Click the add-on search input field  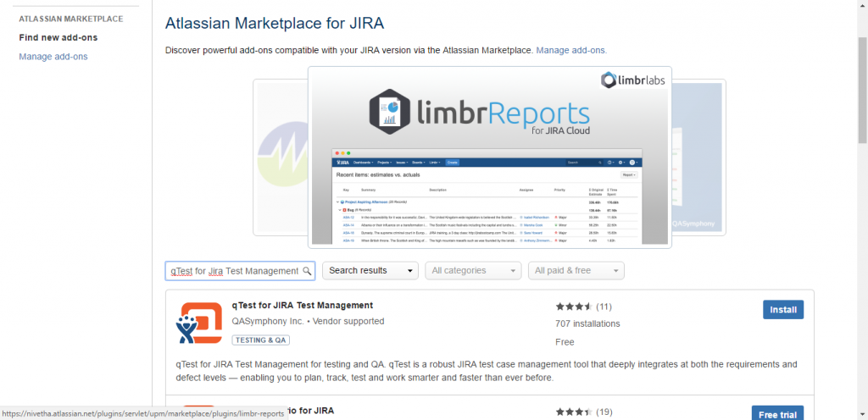233,271
